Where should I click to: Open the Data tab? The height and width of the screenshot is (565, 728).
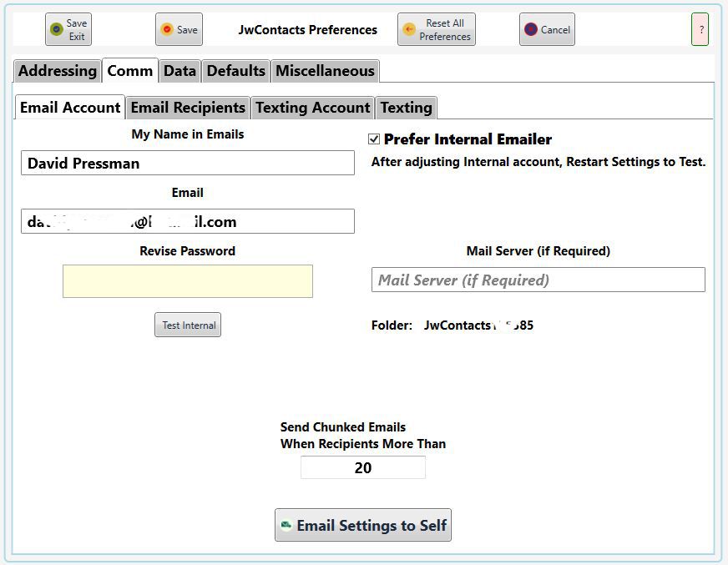click(179, 71)
